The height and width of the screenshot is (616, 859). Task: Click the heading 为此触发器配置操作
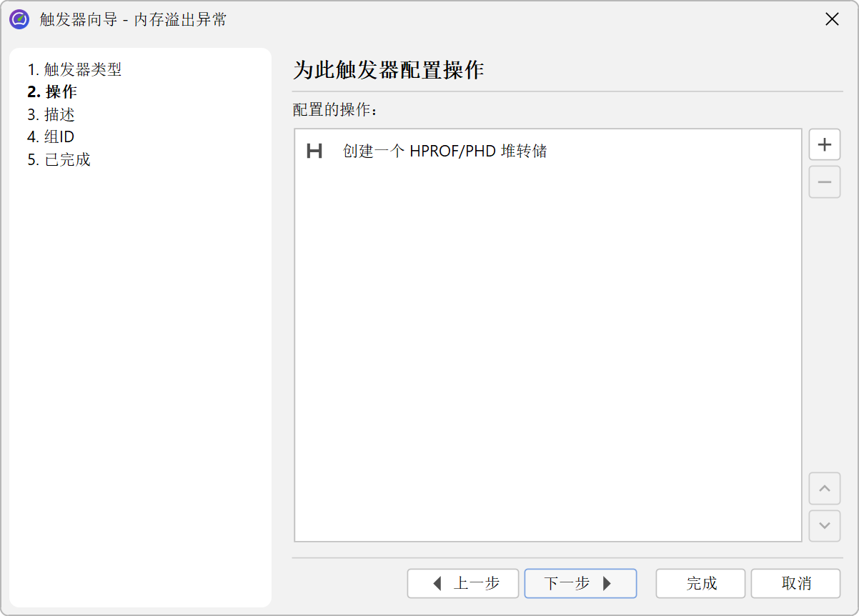pos(389,70)
